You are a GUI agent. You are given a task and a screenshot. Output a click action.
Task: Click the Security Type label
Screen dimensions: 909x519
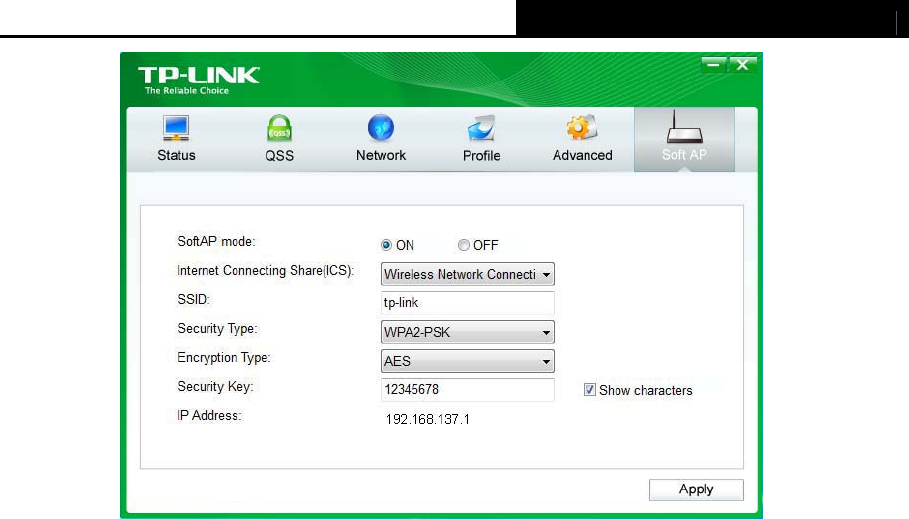[217, 329]
